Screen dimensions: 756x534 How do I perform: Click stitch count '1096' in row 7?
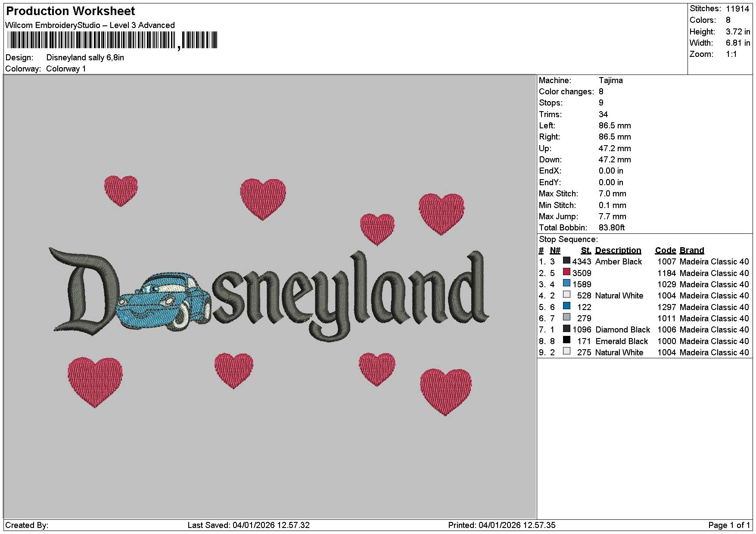click(x=582, y=330)
